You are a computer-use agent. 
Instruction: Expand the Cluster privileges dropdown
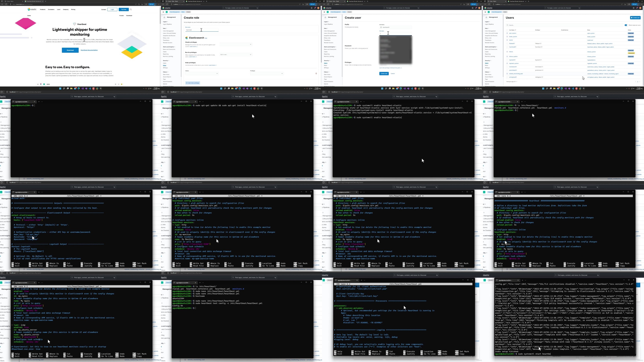pyautogui.click(x=236, y=44)
